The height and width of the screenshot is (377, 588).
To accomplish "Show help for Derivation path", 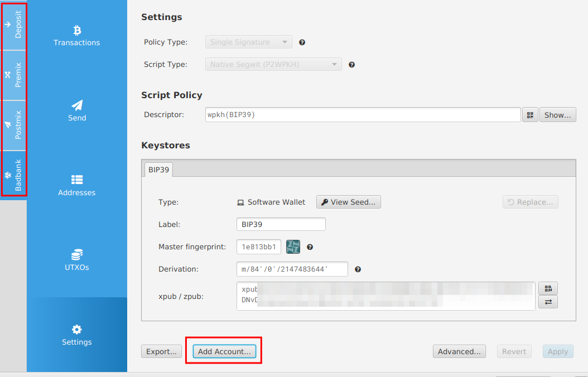I will (358, 269).
